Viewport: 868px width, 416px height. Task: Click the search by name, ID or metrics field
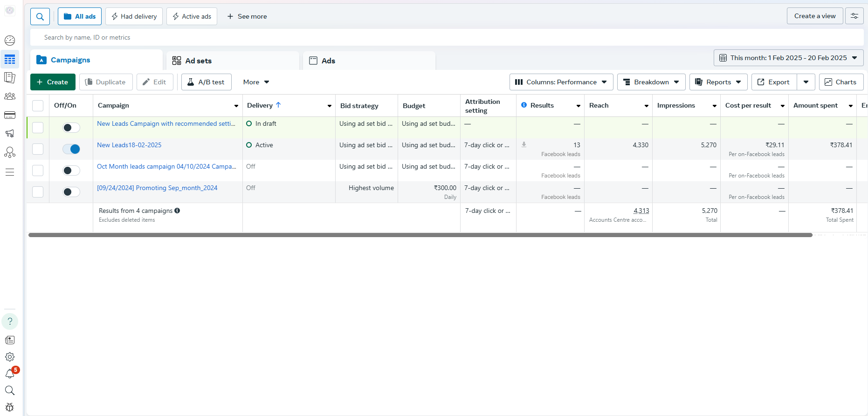click(280, 37)
